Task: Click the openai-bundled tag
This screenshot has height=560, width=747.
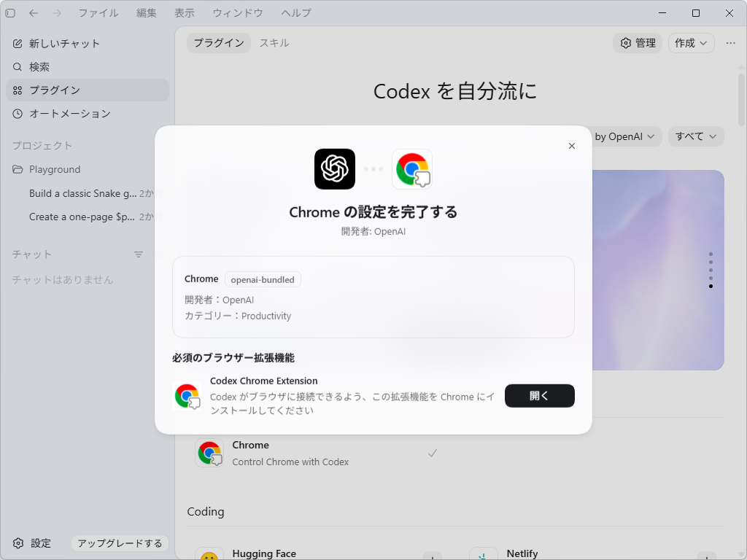Action: (x=263, y=279)
